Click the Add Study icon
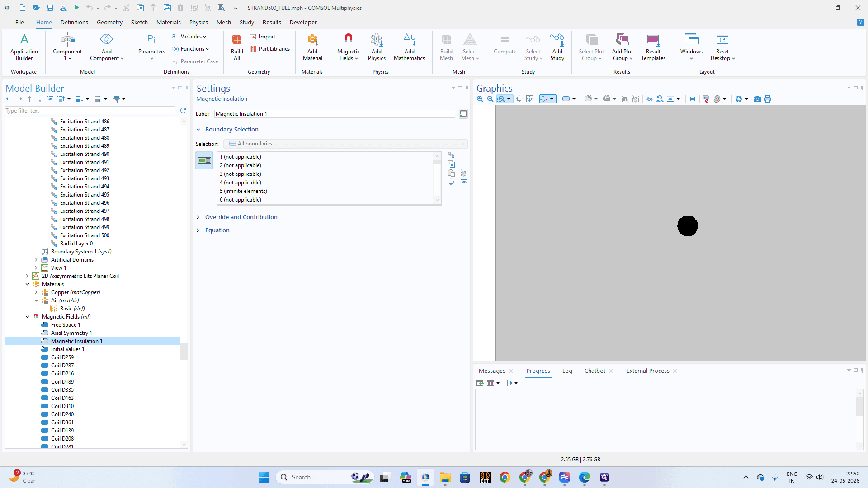Screen dimensions: 868x488 click(557, 47)
